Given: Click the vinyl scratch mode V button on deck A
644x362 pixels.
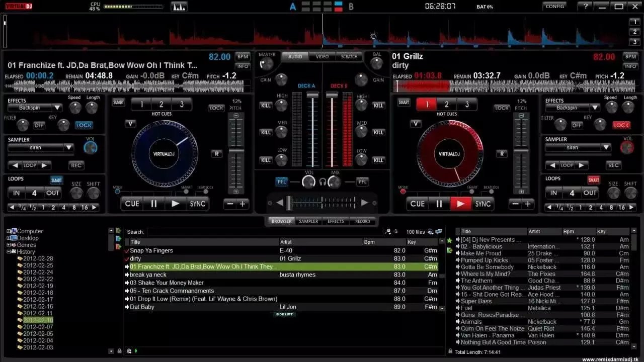Looking at the screenshot, I should coord(130,124).
